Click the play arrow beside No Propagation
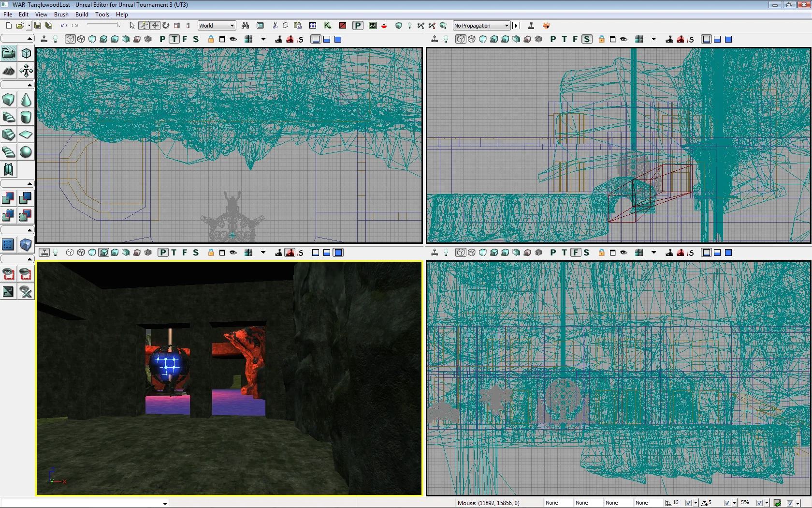812x508 pixels. (x=516, y=26)
